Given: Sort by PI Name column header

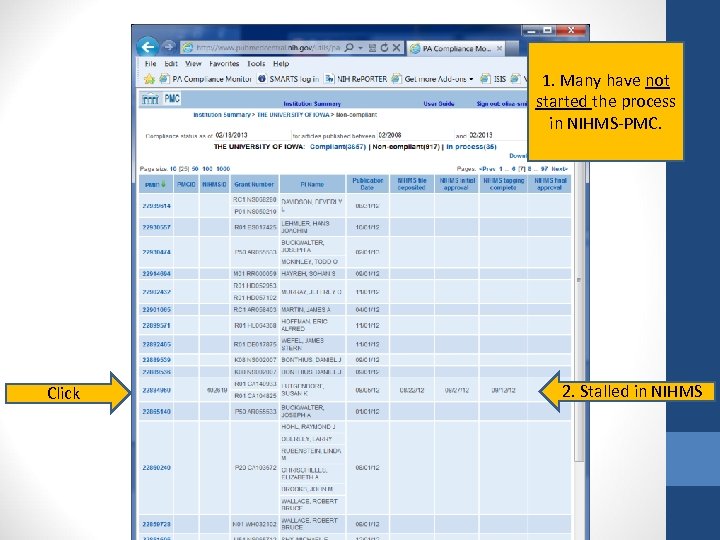Looking at the screenshot, I should [312, 184].
